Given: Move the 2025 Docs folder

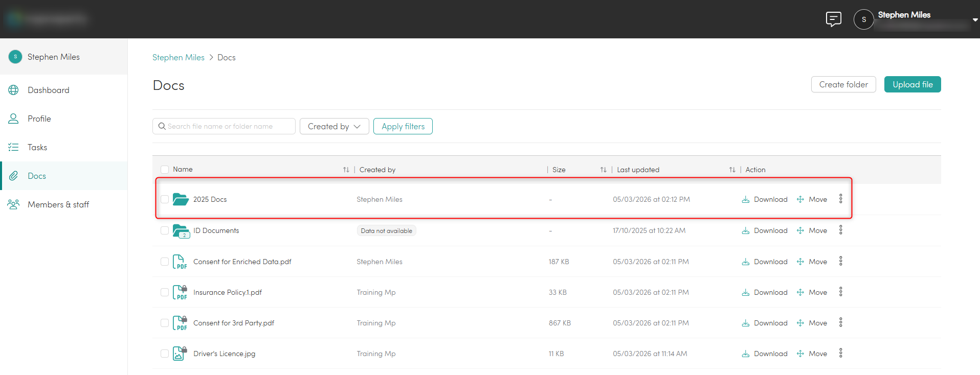Looking at the screenshot, I should 812,199.
